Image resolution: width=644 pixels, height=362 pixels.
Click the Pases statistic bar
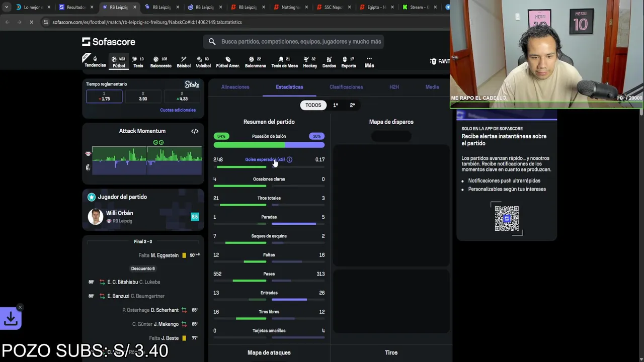pyautogui.click(x=269, y=281)
